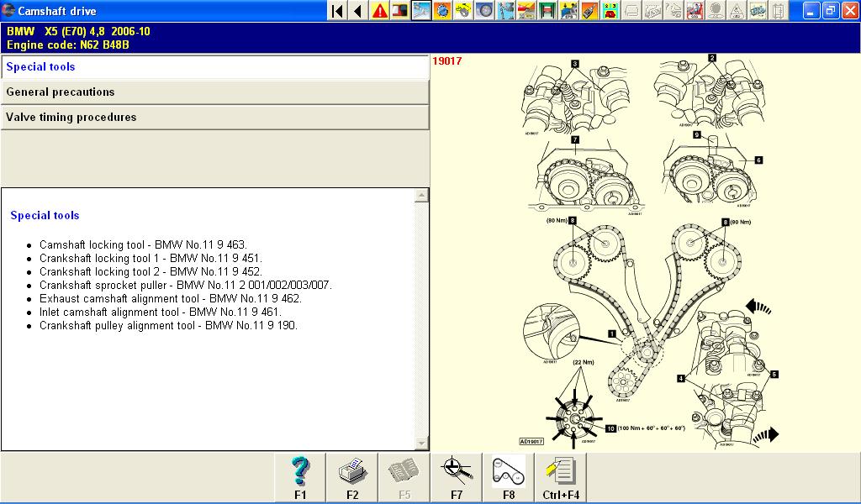Click the Exhaust camshaft alignment tool entry
Viewport: 861px width, 504px height.
171,299
